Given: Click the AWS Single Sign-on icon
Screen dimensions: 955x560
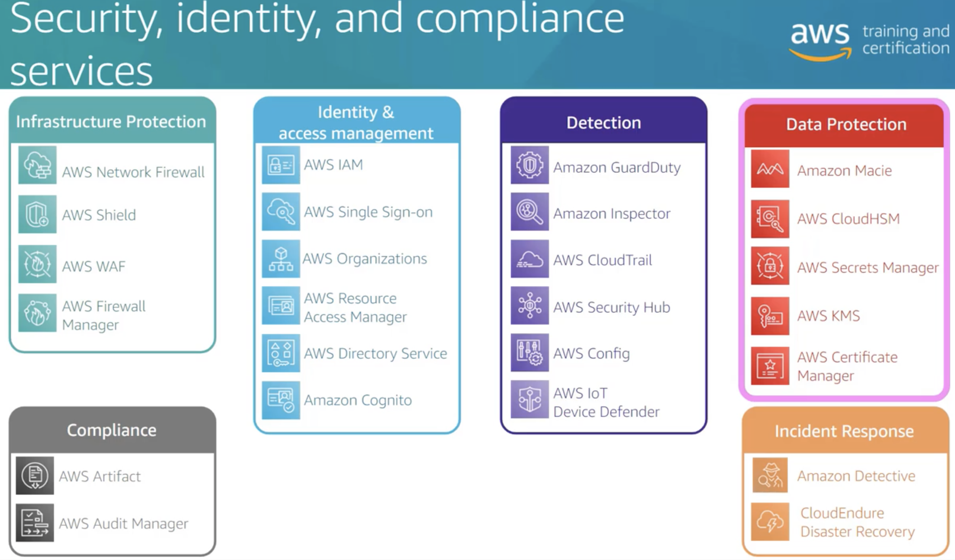Looking at the screenshot, I should coord(281,212).
